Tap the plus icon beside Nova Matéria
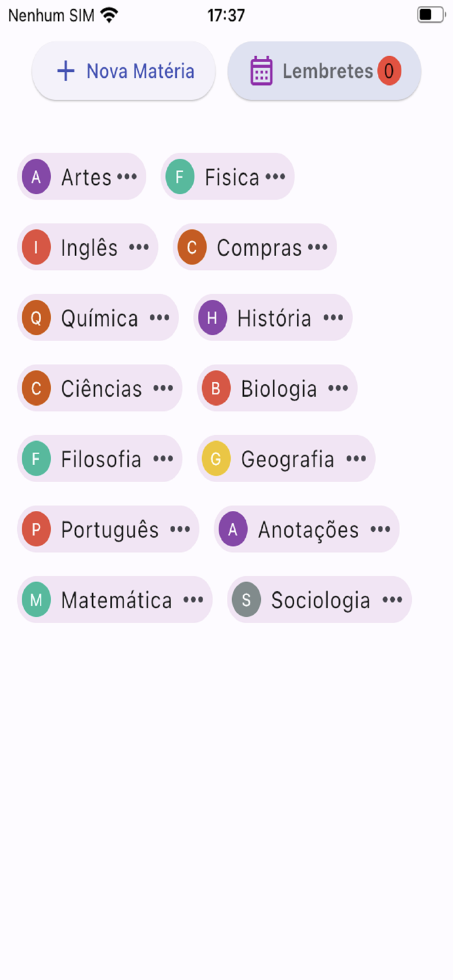This screenshot has width=453, height=980. click(65, 71)
